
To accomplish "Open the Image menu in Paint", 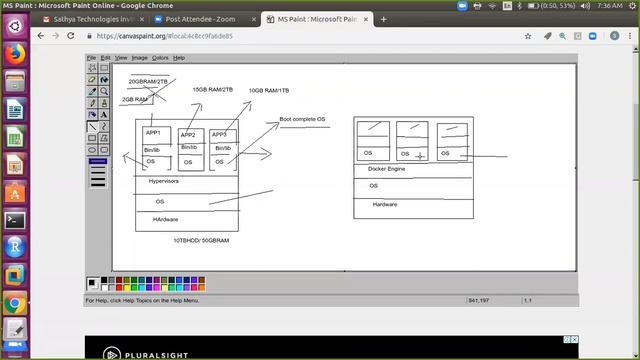I will 140,58.
